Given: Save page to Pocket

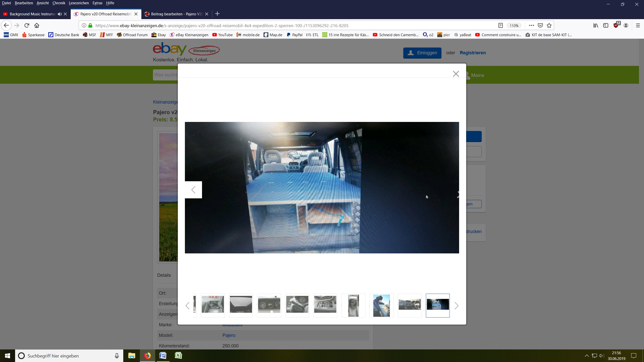Looking at the screenshot, I should click(540, 25).
